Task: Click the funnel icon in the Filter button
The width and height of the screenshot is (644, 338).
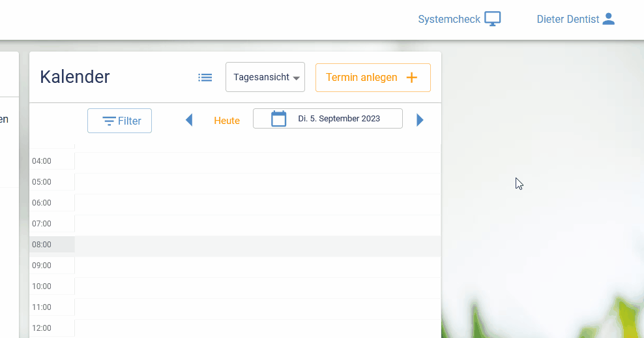Action: coord(109,121)
